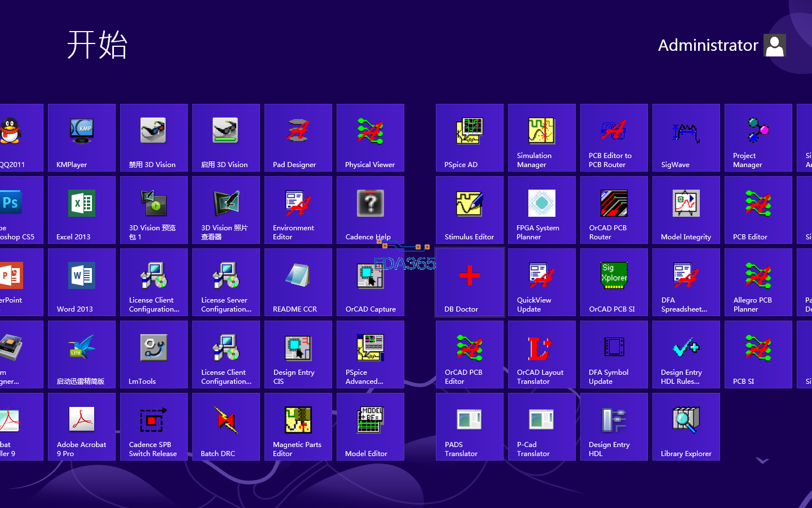
Task: Open the DFA Spreadsheet tile
Action: pos(686,282)
